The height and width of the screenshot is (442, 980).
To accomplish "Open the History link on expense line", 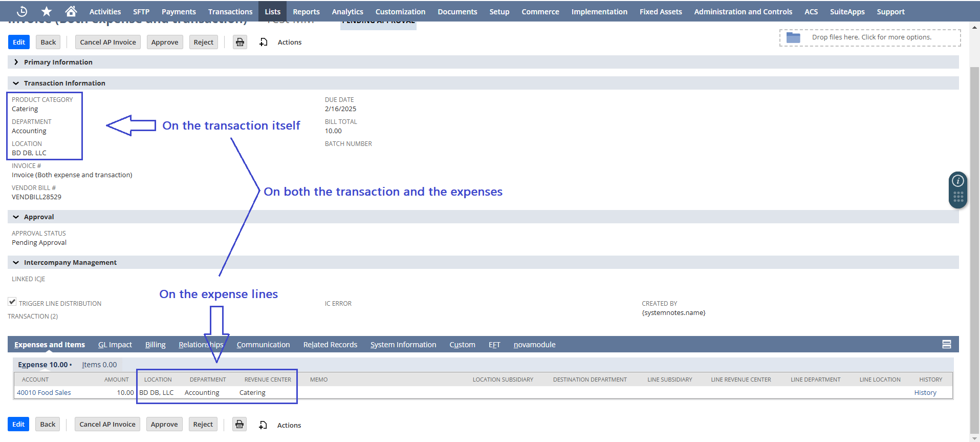I will click(x=925, y=392).
